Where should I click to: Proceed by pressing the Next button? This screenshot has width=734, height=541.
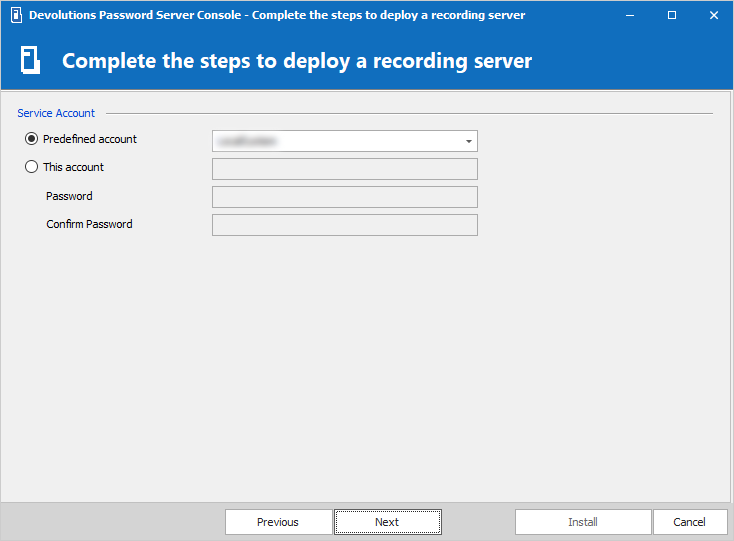(x=387, y=522)
